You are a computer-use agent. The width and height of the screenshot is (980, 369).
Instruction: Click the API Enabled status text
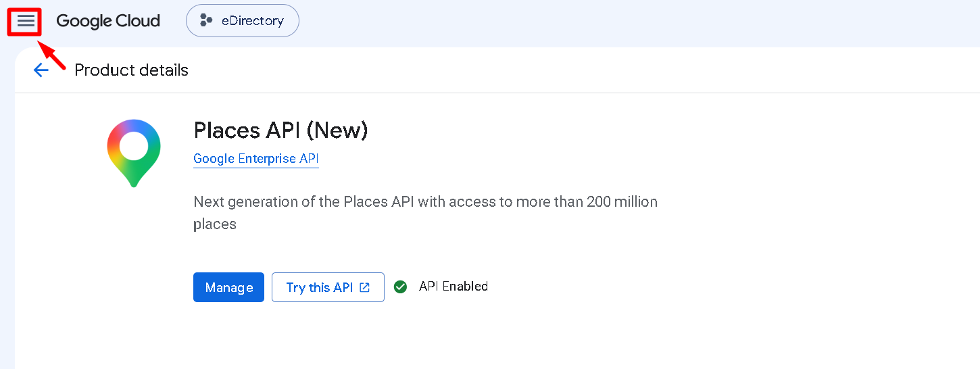click(454, 287)
